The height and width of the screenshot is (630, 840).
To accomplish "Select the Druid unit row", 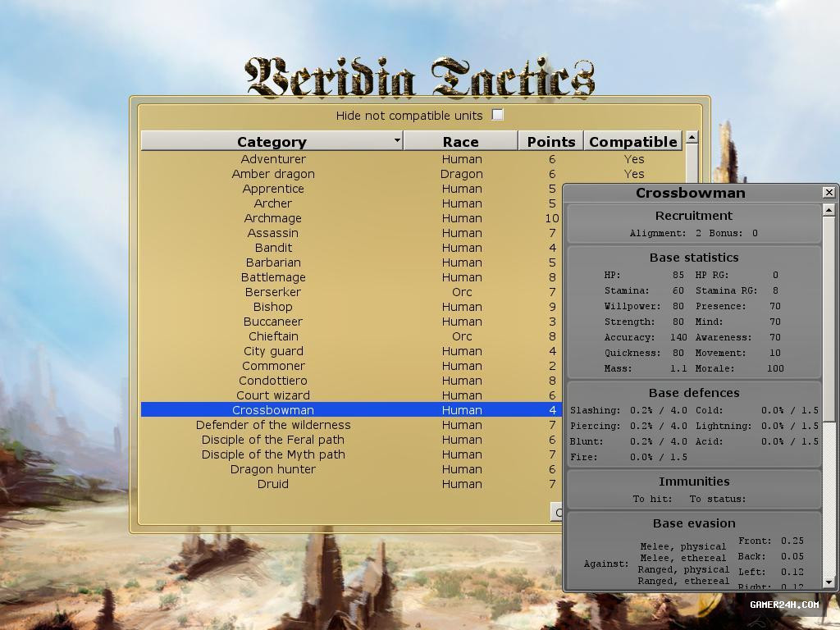I will pyautogui.click(x=351, y=484).
